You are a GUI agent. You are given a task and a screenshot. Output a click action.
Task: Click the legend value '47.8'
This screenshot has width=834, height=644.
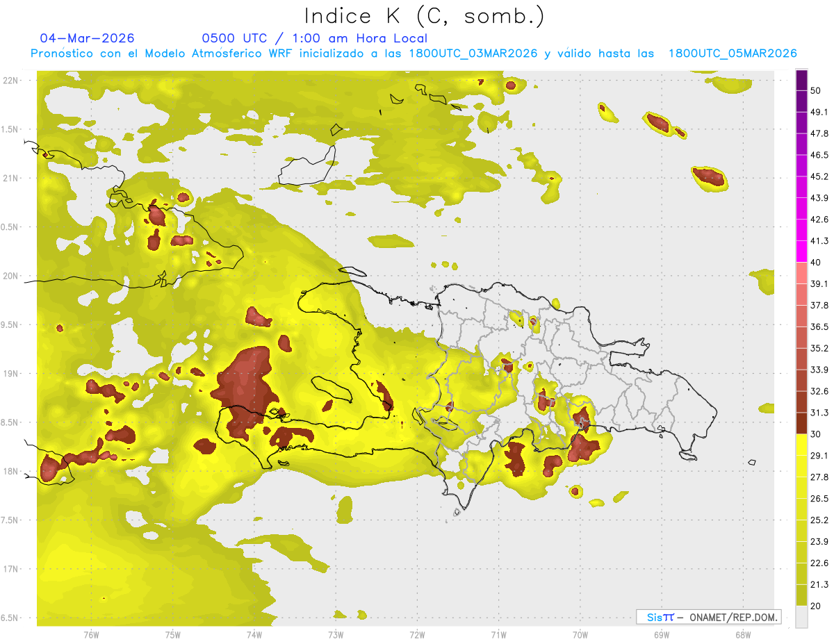[819, 133]
